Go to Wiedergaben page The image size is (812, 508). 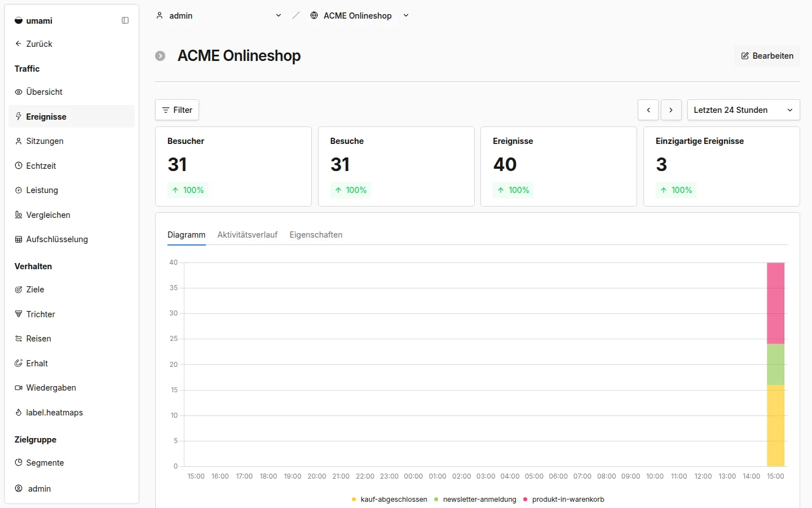point(72,388)
